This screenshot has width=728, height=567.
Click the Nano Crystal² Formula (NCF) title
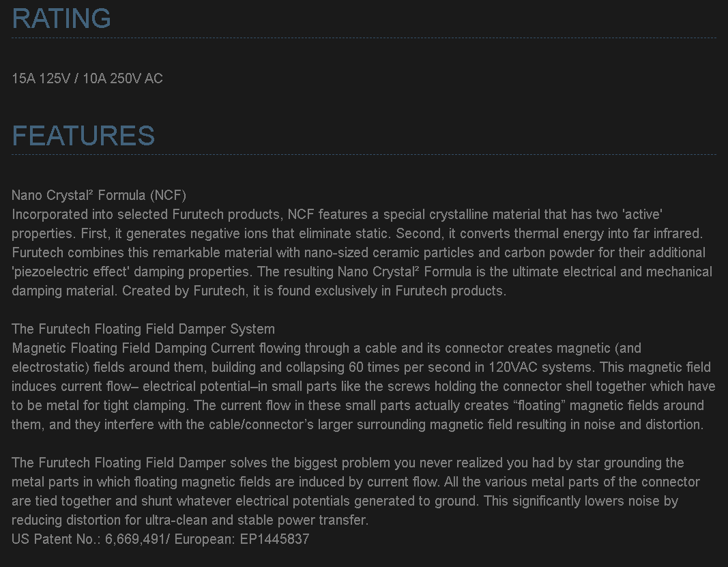click(x=99, y=195)
